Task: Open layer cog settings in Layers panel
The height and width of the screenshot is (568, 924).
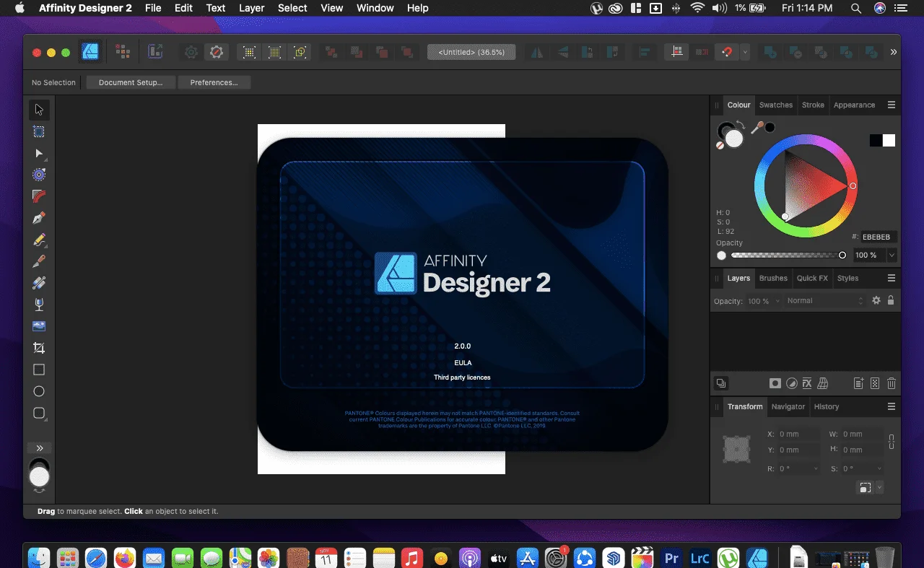Action: (x=876, y=301)
